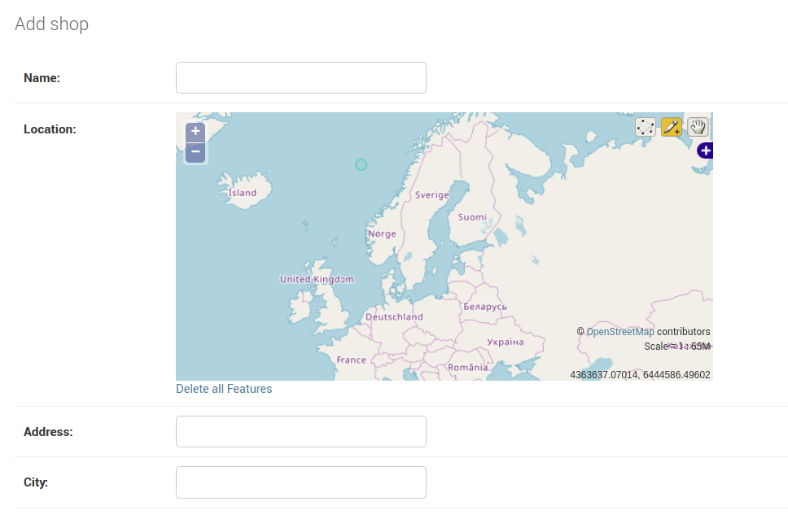Click the Island label on the map
Viewport: 788px width, 532px height.
pyautogui.click(x=242, y=193)
